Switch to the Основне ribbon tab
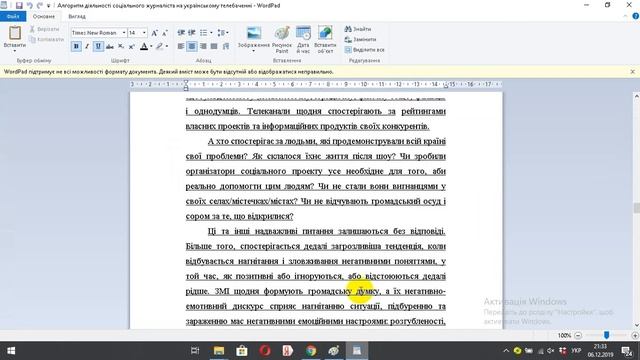 pyautogui.click(x=44, y=16)
